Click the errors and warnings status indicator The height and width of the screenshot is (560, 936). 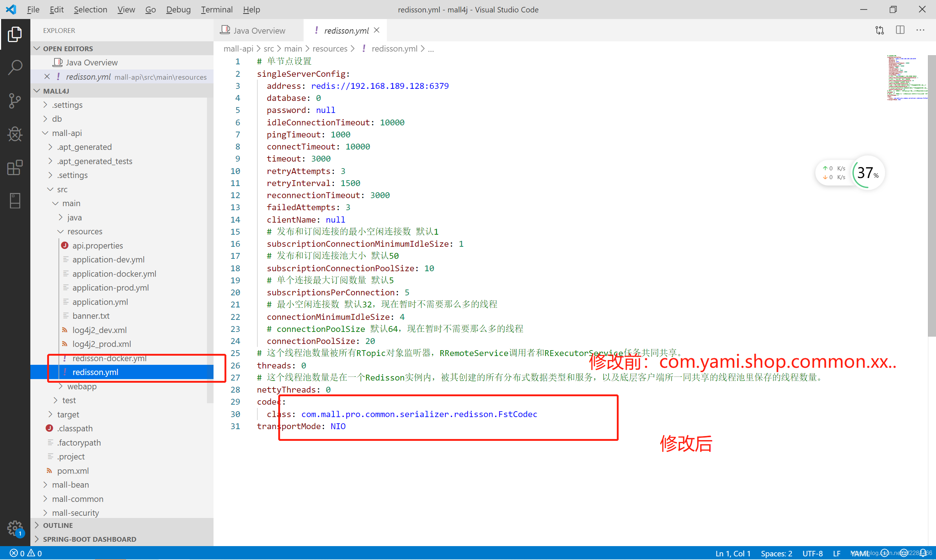coord(26,553)
